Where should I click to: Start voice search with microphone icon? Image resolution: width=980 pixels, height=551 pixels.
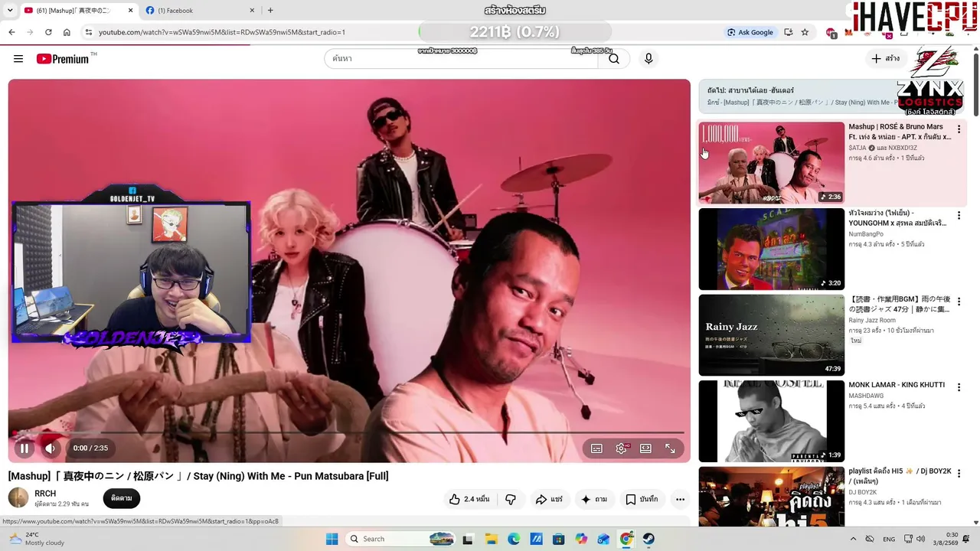click(x=648, y=59)
